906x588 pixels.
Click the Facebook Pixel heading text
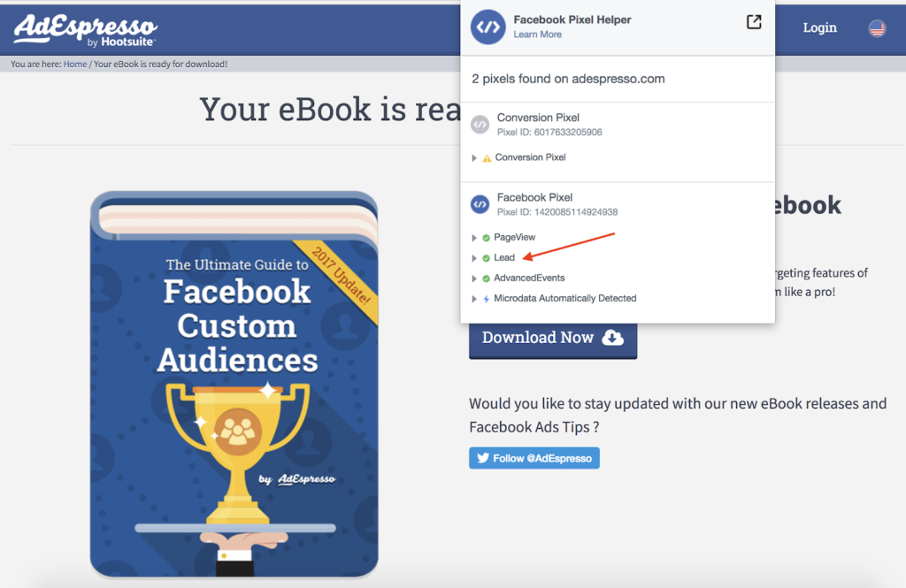point(534,197)
